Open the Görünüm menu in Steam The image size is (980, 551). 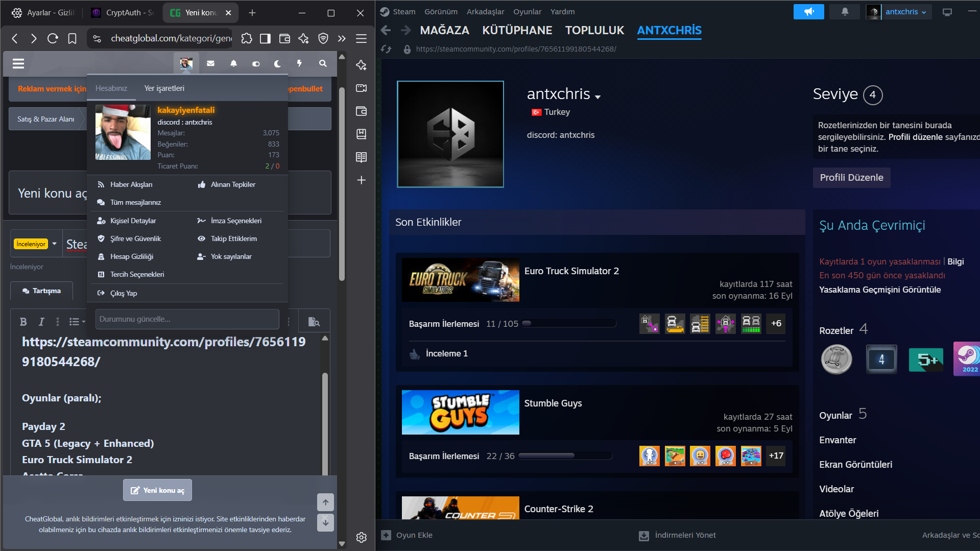441,12
